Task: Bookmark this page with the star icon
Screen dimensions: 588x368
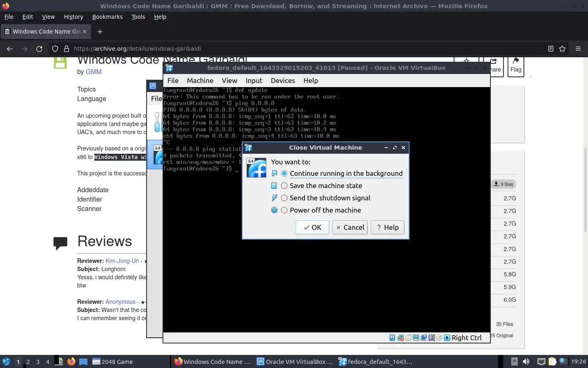Action: click(562, 49)
